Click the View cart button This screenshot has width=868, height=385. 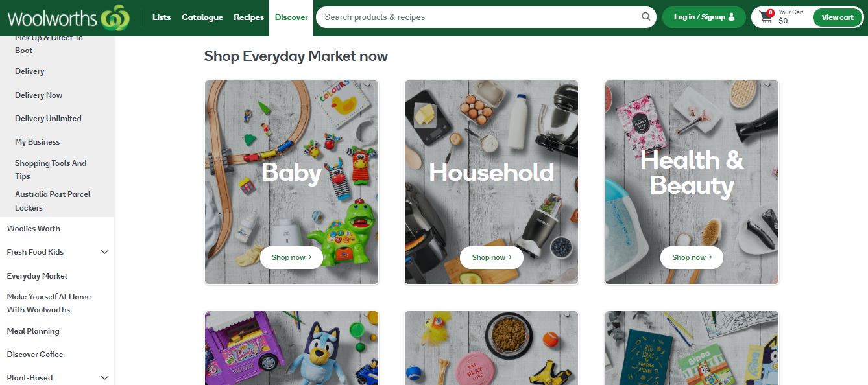point(838,17)
